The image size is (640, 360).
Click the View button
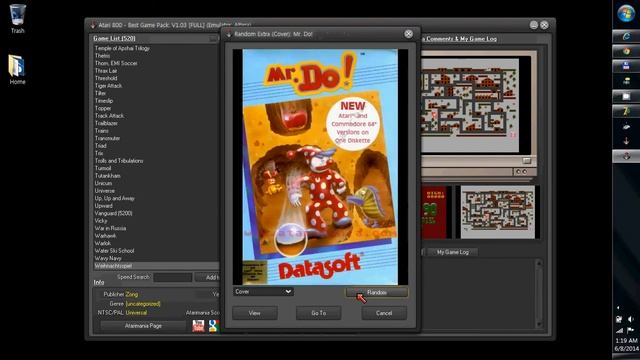(x=255, y=313)
